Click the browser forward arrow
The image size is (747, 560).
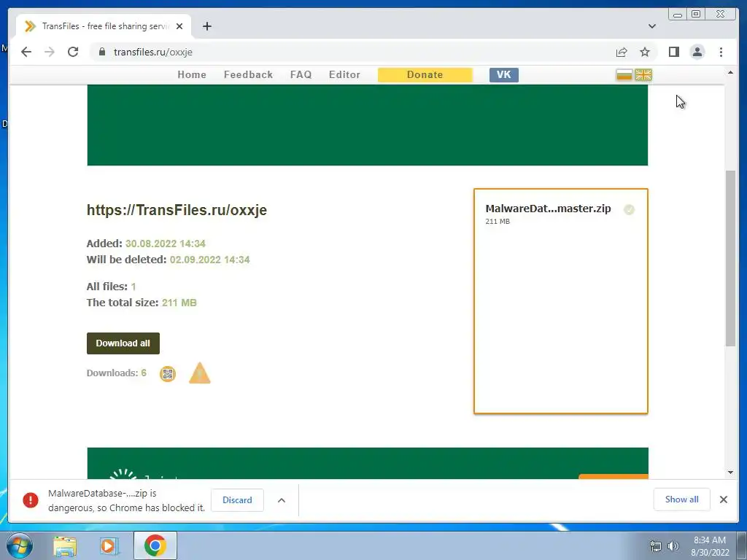click(50, 52)
